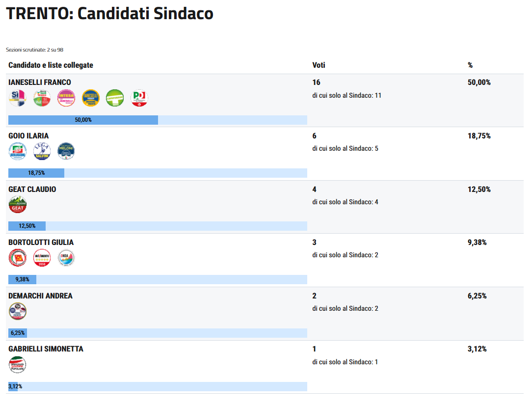Select the Intesa per Ianeselli logo
This screenshot has width=532, height=405.
coord(66,98)
